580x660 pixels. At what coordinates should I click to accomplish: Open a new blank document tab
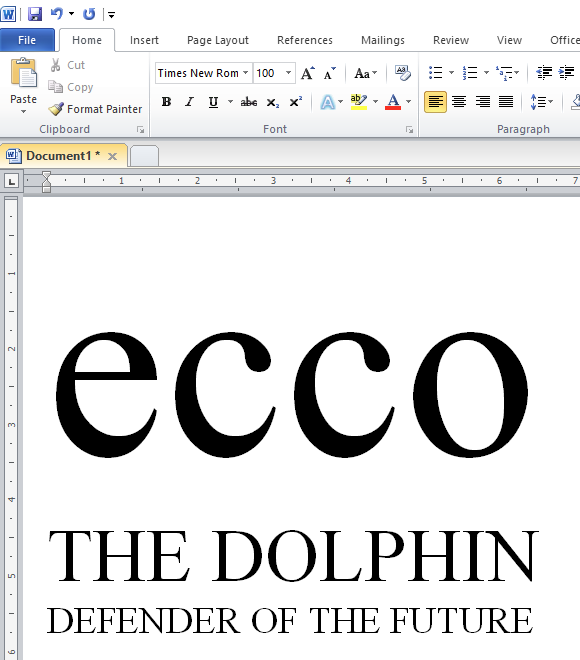click(144, 156)
